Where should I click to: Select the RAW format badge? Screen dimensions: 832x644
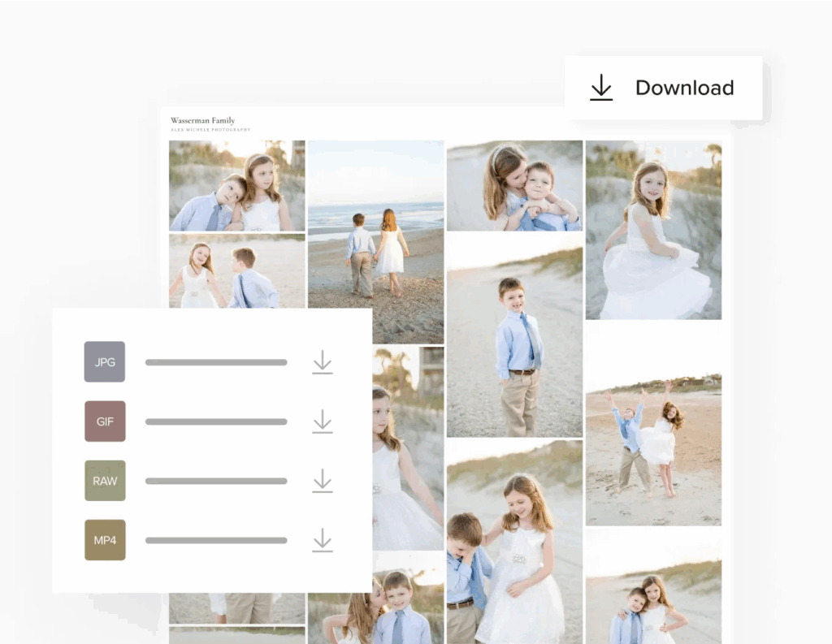point(105,481)
